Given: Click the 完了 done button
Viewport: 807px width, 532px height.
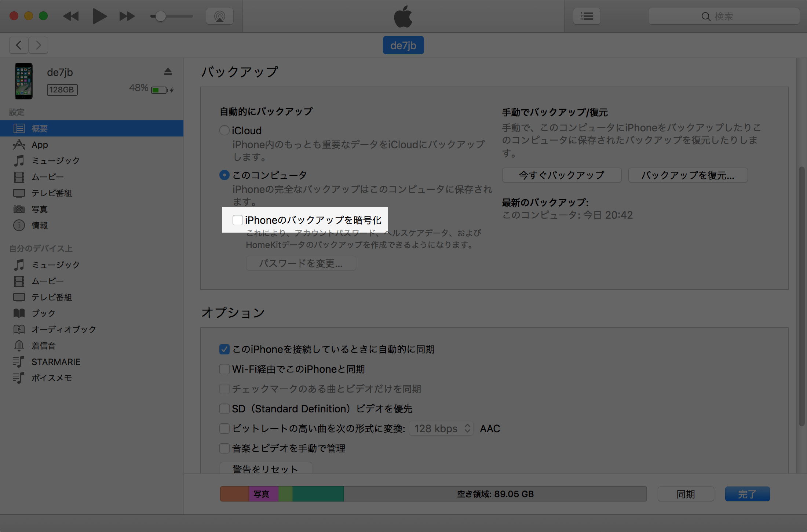Looking at the screenshot, I should [x=747, y=494].
